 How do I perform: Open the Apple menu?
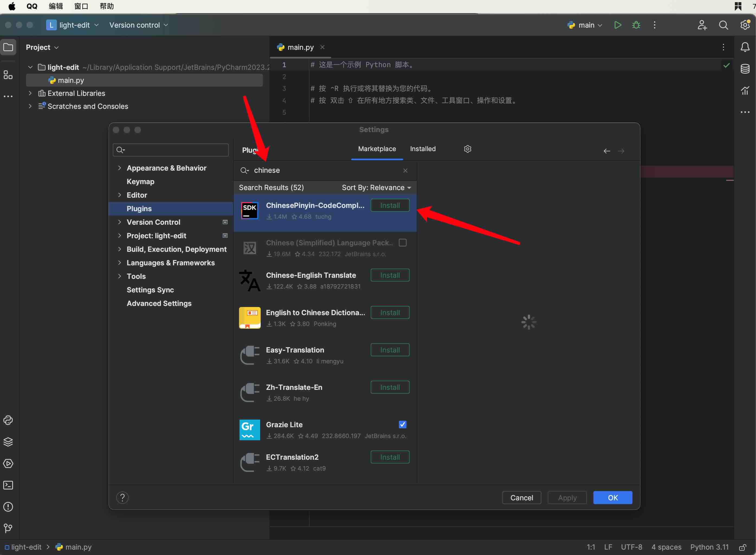pyautogui.click(x=12, y=6)
